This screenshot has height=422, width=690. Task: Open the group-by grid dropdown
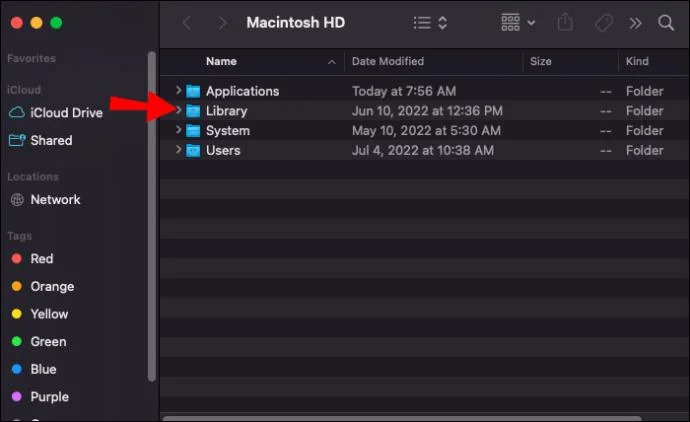click(518, 22)
